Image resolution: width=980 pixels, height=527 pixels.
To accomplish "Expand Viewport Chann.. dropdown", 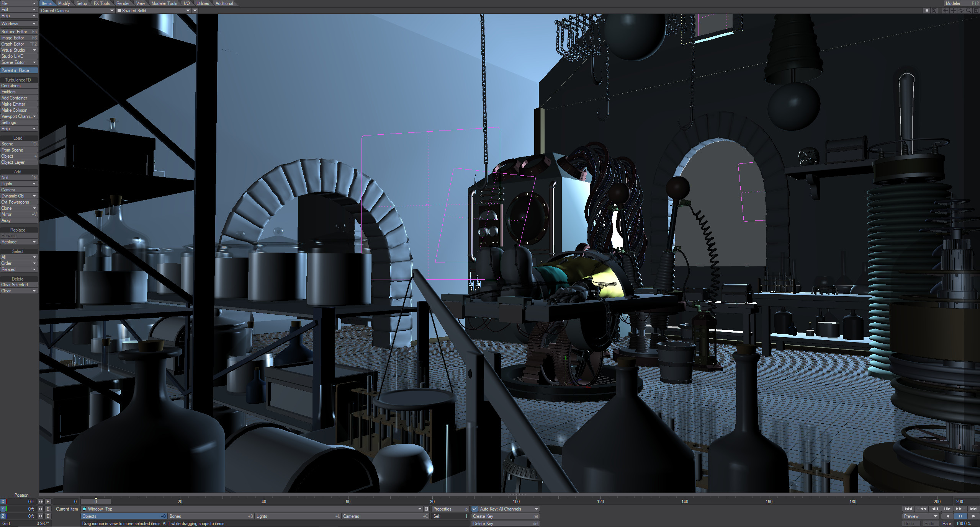I will click(19, 116).
